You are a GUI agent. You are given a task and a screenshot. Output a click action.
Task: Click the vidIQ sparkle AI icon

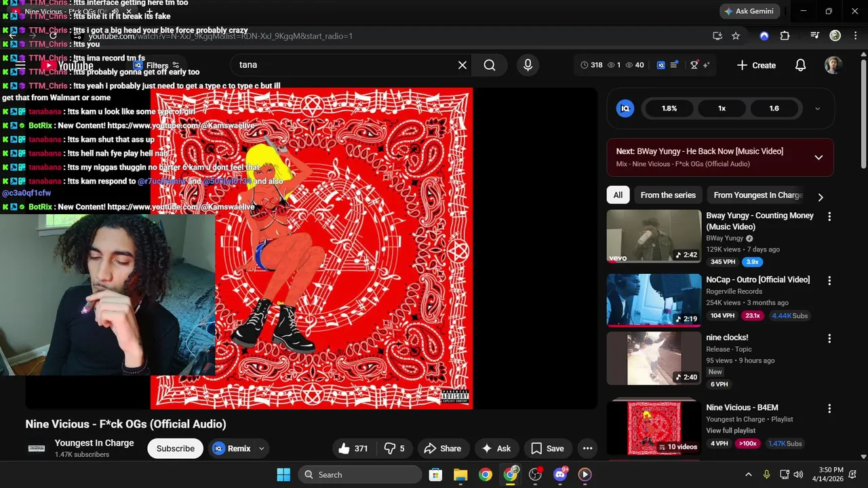[x=706, y=65]
